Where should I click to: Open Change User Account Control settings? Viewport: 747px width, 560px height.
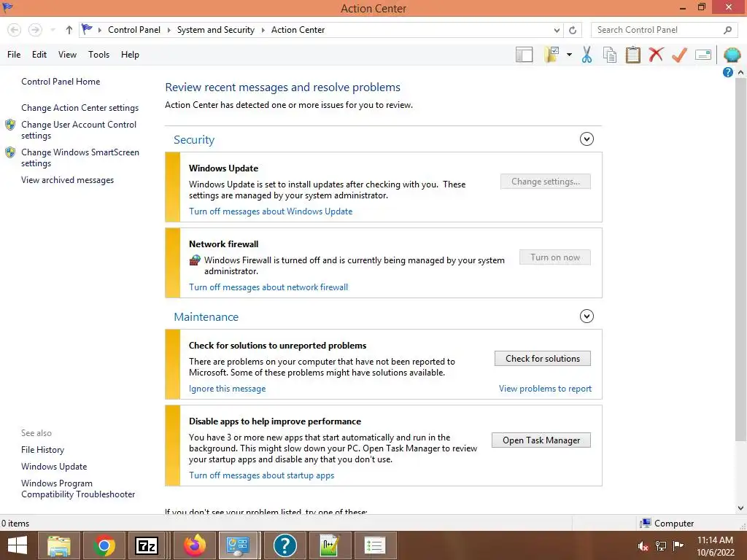click(79, 130)
